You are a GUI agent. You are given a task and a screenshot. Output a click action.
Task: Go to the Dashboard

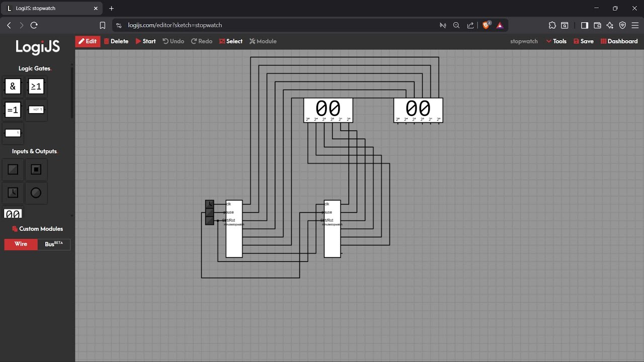click(x=619, y=41)
